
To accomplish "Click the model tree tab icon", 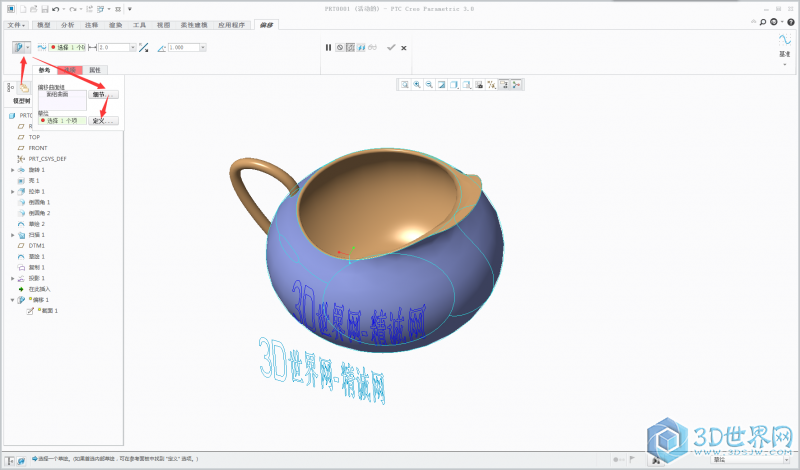I will click(x=10, y=88).
